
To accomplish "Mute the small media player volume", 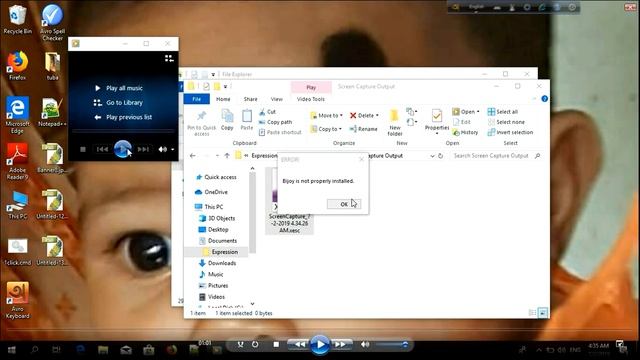I will pyautogui.click(x=162, y=149).
